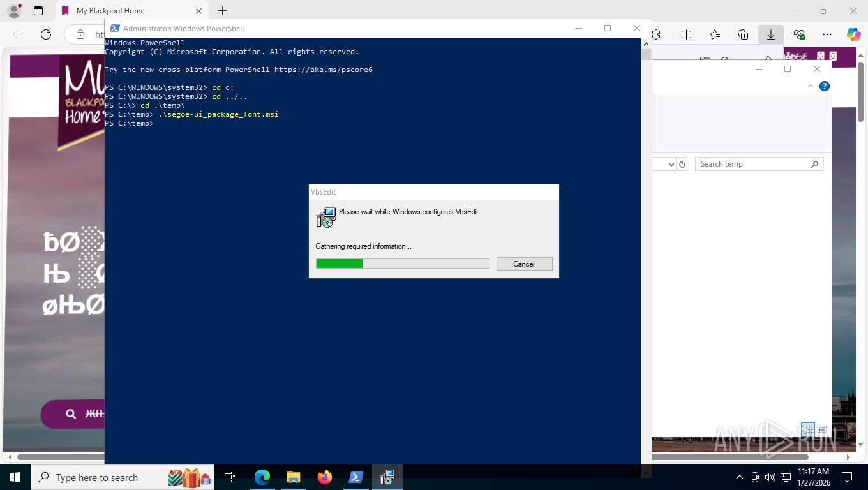Select the My Blackpool Home tab
868x490 pixels.
(131, 11)
